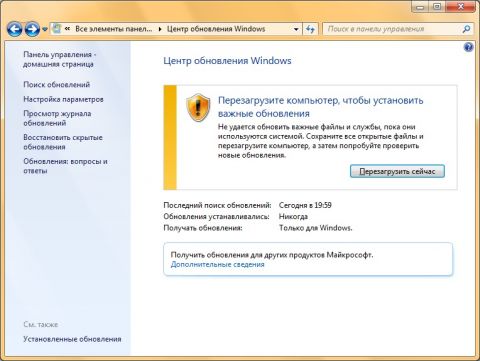Click the 'Только для Windows.' value
The height and width of the screenshot is (361, 480).
pos(315,228)
